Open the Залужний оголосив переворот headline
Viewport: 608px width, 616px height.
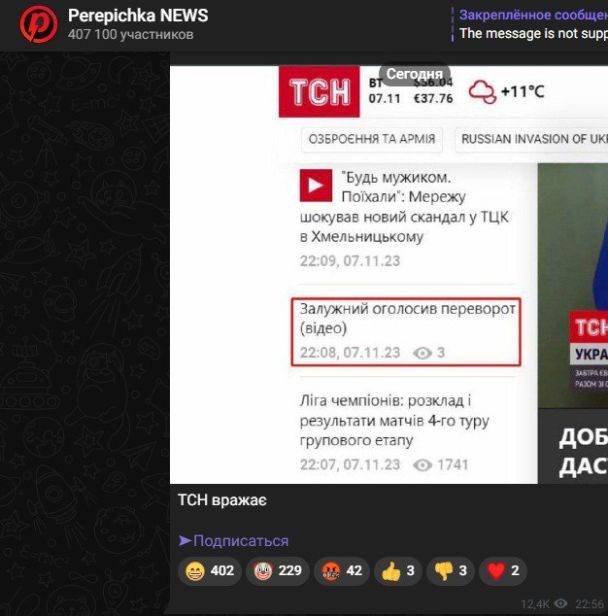tap(407, 319)
